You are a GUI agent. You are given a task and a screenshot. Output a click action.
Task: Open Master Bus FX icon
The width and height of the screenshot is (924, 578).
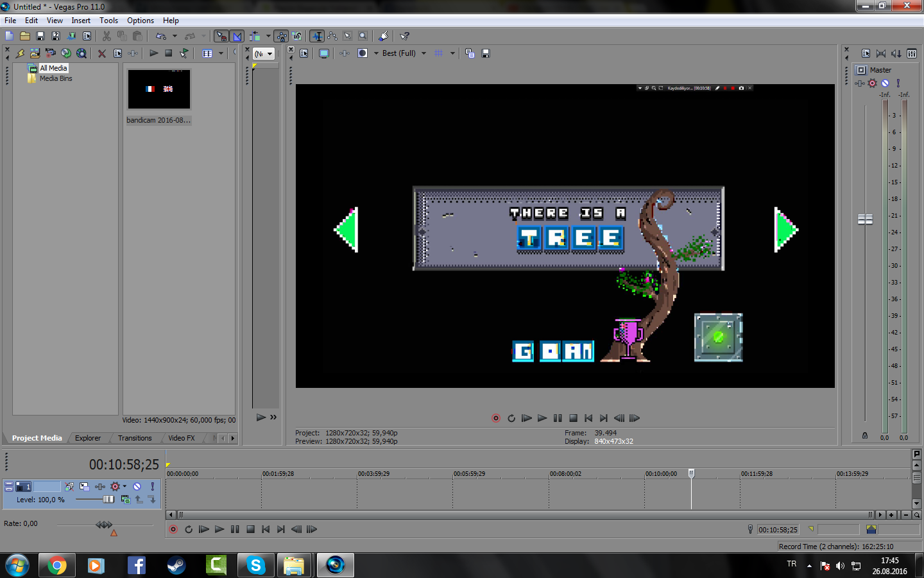coord(859,83)
